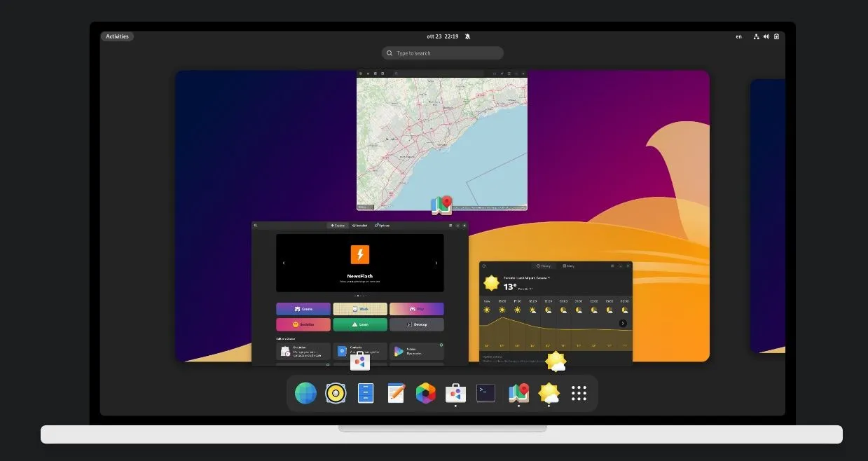Open the Toronto Island Airport location dropdown

pyautogui.click(x=526, y=278)
